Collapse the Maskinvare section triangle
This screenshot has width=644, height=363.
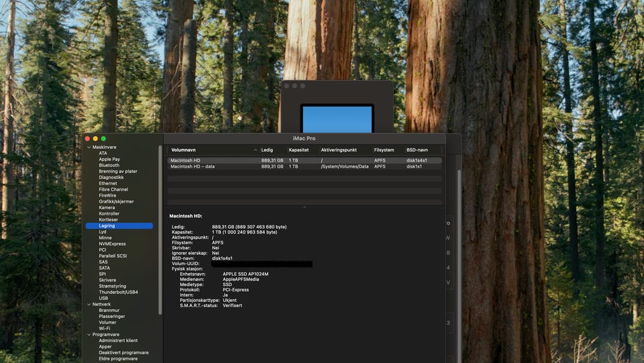[88, 147]
